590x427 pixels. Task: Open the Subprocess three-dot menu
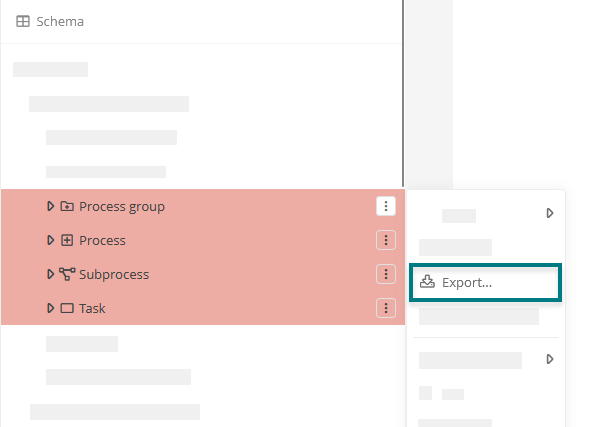coord(386,274)
